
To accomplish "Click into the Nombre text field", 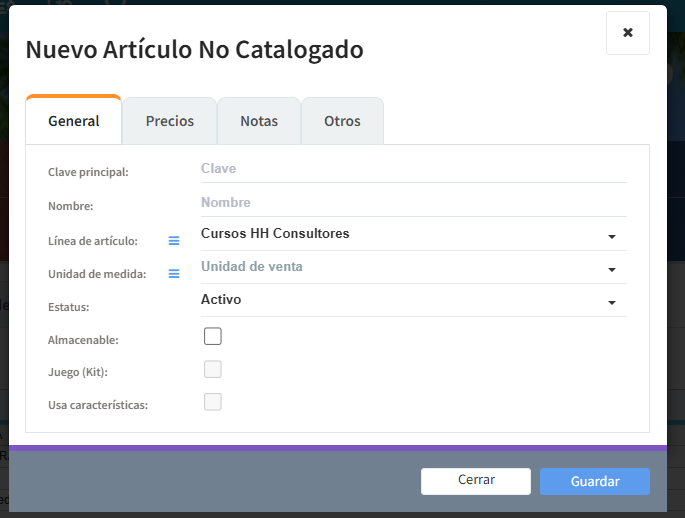I will tap(413, 202).
